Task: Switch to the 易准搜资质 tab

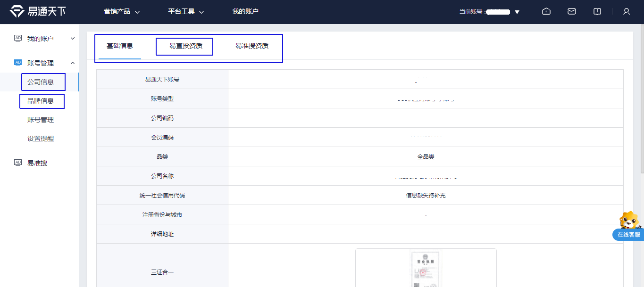Action: coord(252,46)
